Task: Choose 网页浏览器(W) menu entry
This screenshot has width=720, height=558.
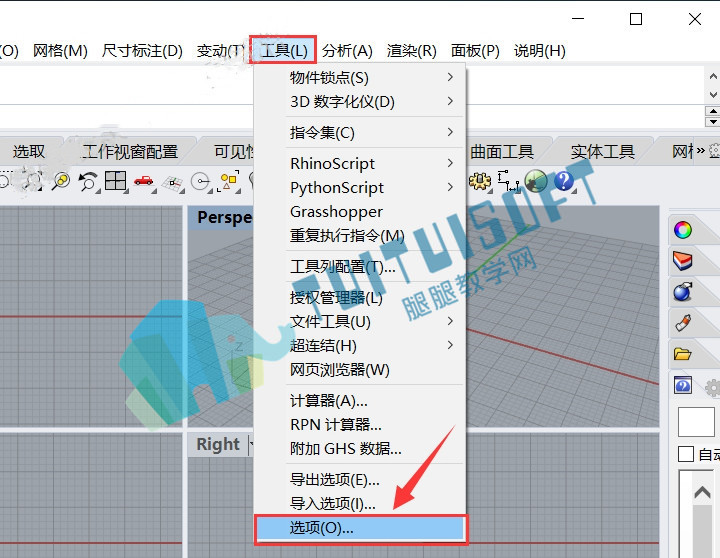Action: tap(359, 370)
